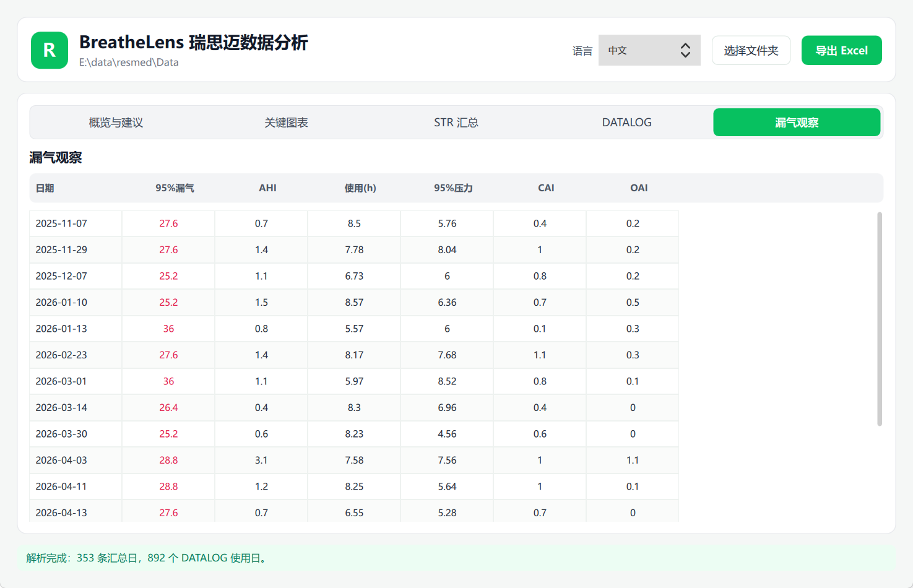Click the AHI column header
Screen dimensions: 913x588
(267, 188)
